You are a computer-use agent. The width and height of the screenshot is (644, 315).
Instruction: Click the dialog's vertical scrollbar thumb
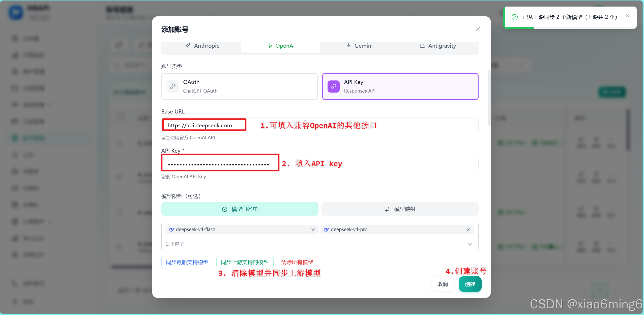point(489,98)
